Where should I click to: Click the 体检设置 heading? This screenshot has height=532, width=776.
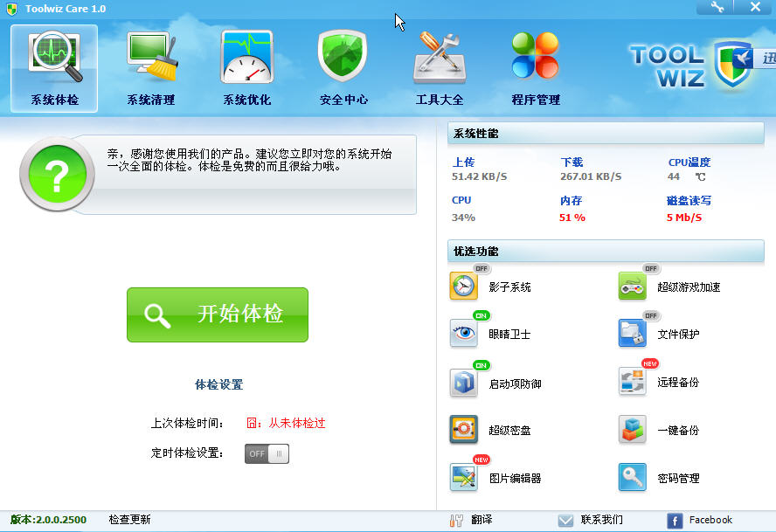click(x=218, y=384)
